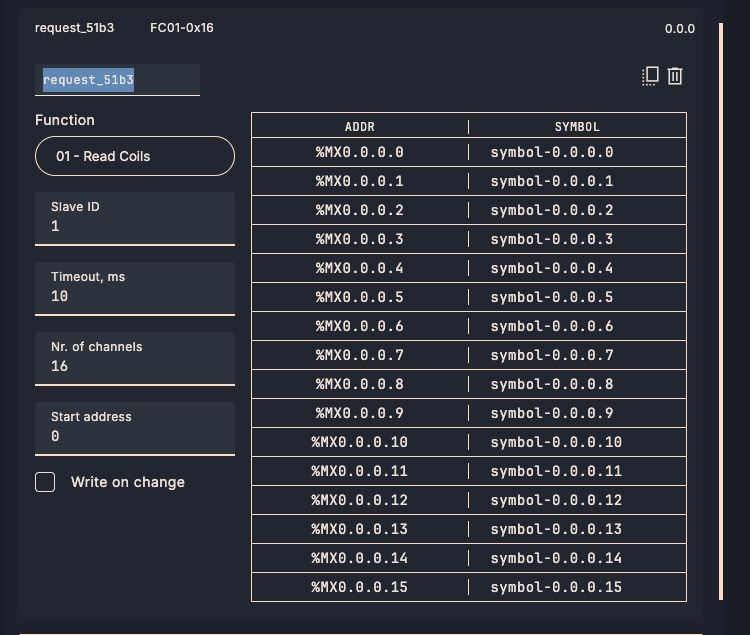Image resolution: width=750 pixels, height=635 pixels.
Task: Enable the Write on change checkbox
Action: pyautogui.click(x=45, y=482)
